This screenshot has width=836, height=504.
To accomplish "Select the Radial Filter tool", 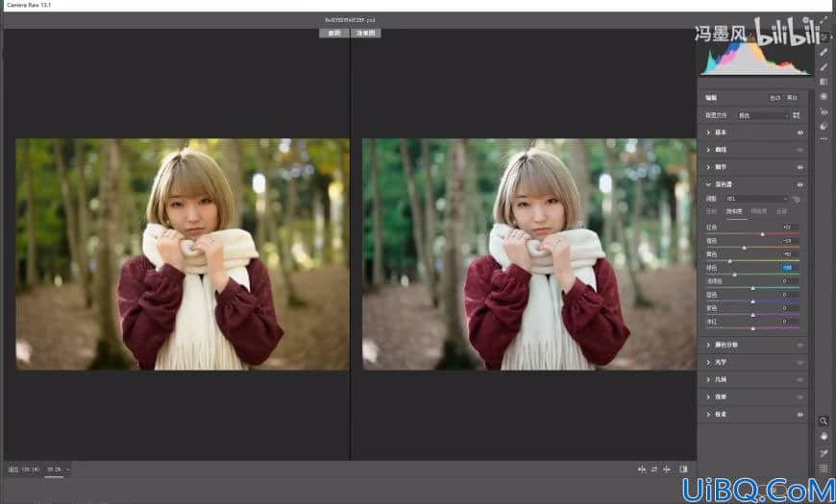I will (x=824, y=96).
